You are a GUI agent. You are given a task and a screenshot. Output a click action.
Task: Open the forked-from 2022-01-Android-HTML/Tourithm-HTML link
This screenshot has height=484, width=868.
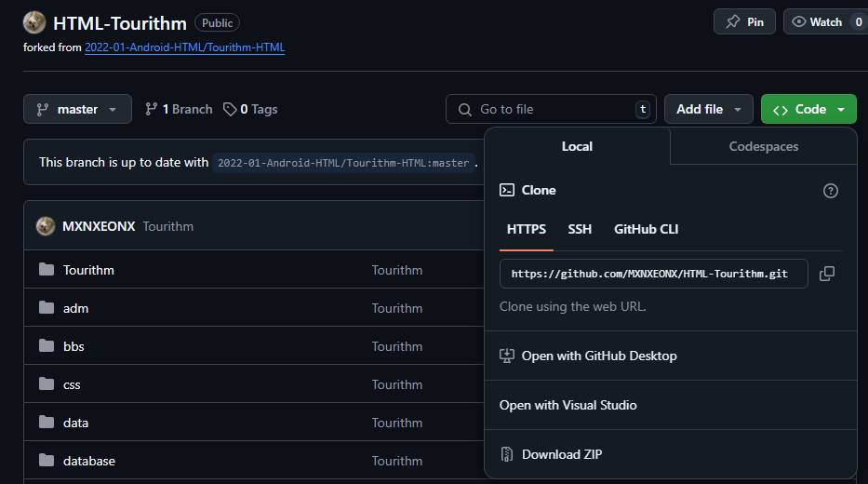coord(184,47)
